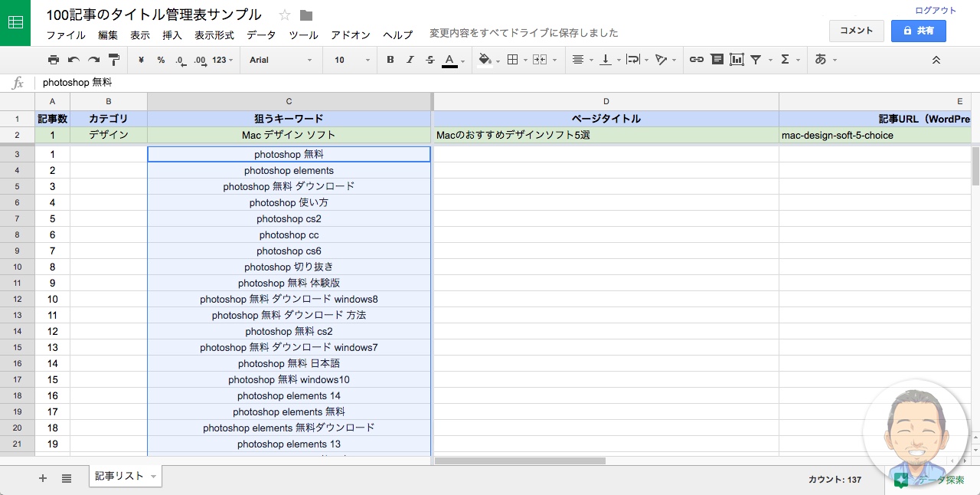Open horizontal align options
The image size is (980, 495).
(x=582, y=60)
